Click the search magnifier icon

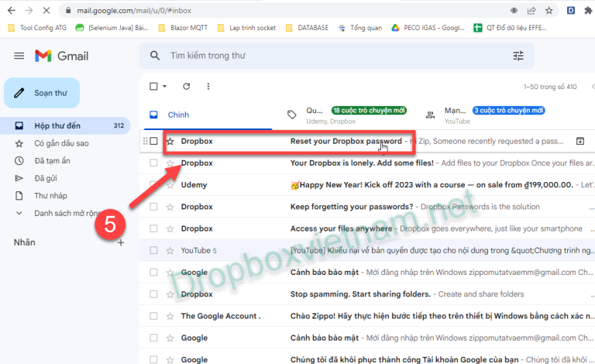tap(154, 56)
